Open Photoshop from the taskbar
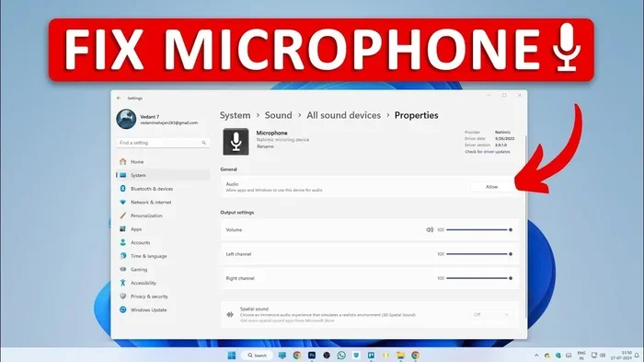 pos(312,355)
